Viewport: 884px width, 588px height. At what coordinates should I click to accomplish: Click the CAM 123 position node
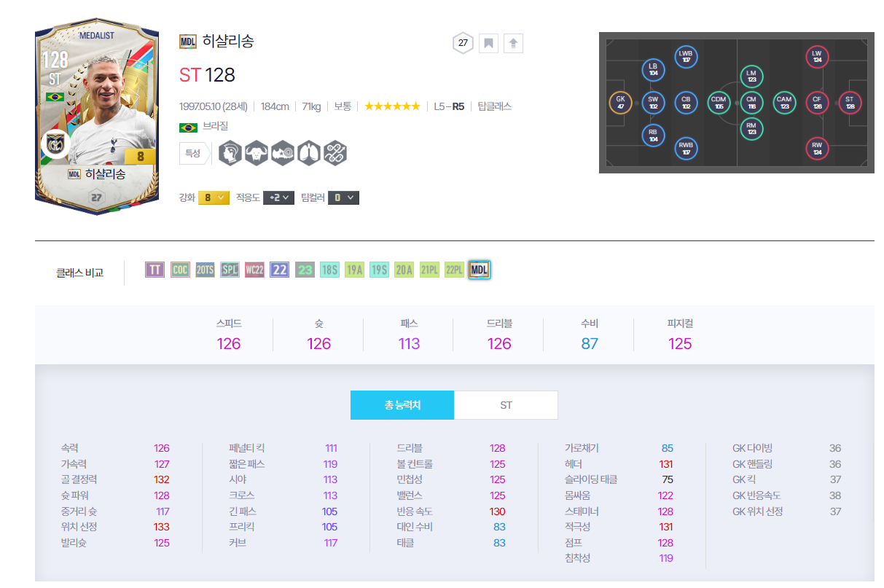784,103
